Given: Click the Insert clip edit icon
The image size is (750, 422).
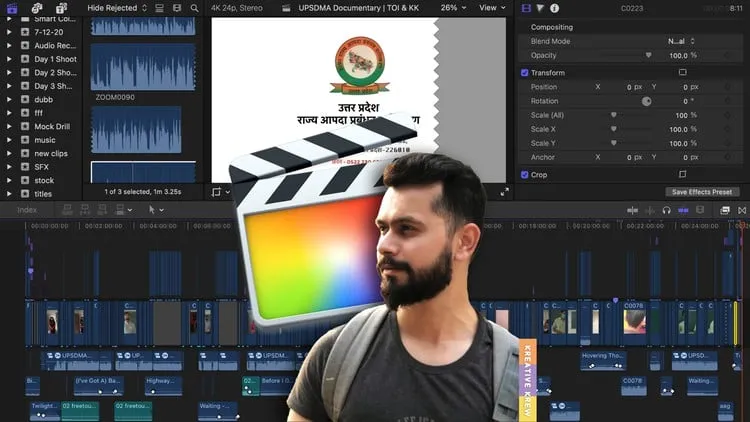Looking at the screenshot, I should [x=85, y=210].
